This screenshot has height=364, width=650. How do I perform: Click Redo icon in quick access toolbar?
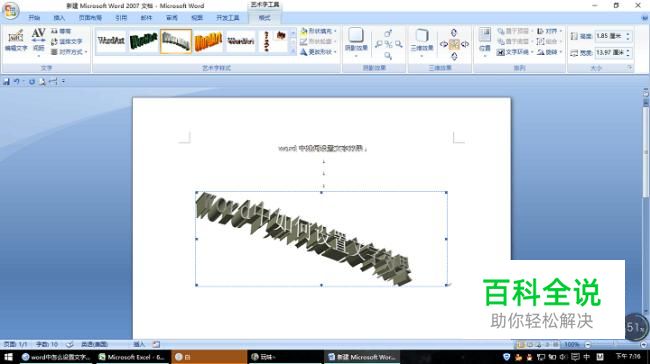coord(32,82)
